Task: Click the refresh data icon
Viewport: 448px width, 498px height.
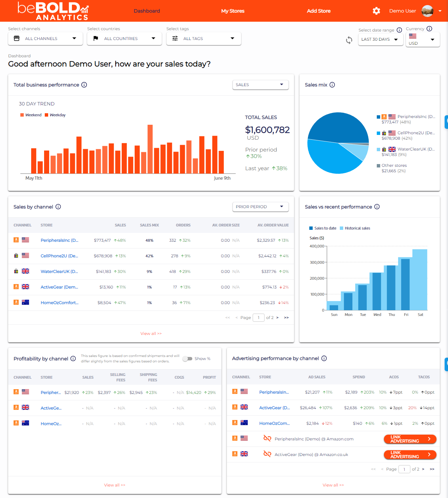Action: point(349,40)
